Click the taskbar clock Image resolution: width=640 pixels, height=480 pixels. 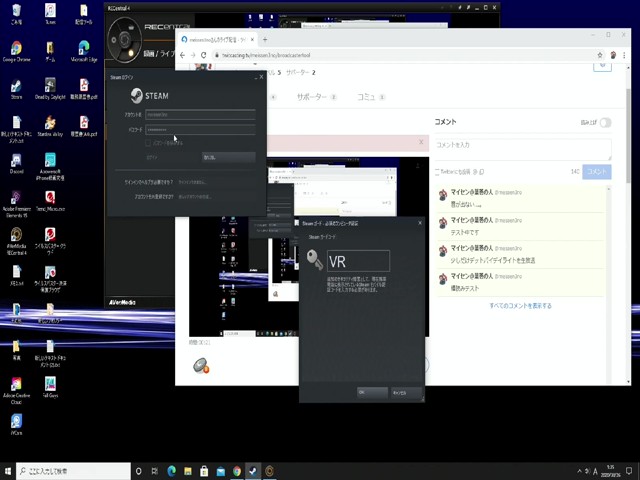pyautogui.click(x=610, y=471)
